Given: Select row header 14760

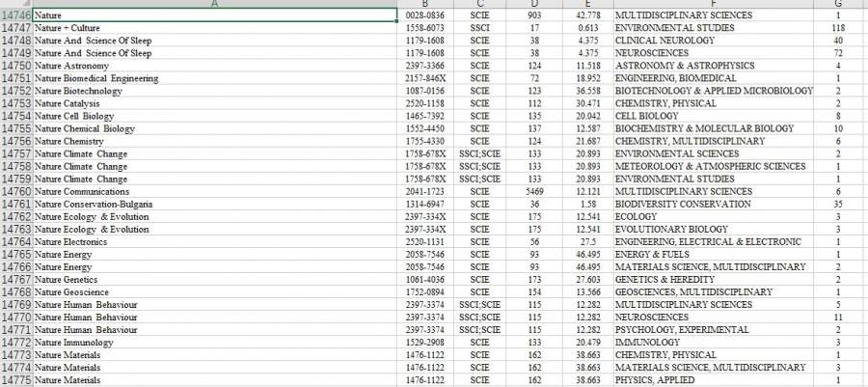Looking at the screenshot, I should click(x=16, y=191).
